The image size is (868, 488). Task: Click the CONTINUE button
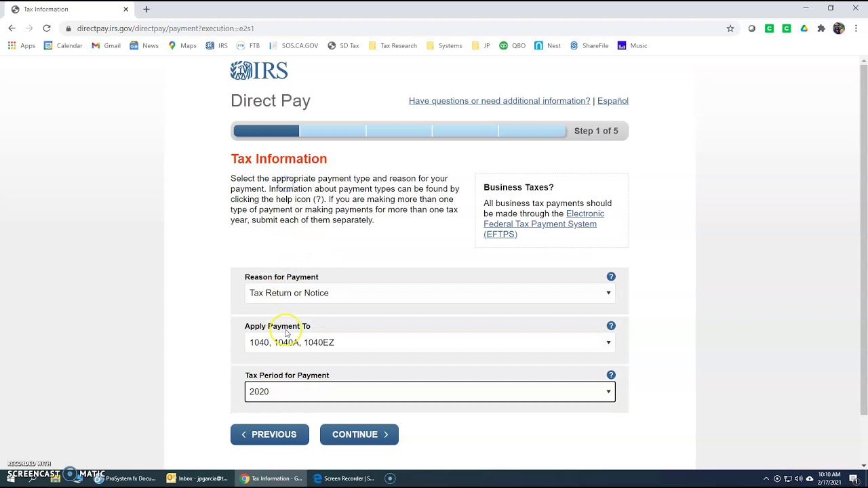coord(359,434)
